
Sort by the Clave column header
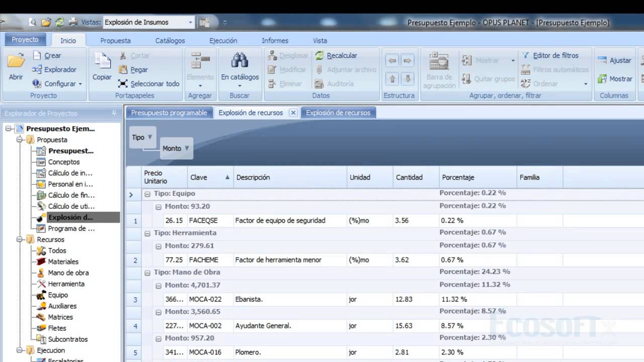tap(210, 177)
